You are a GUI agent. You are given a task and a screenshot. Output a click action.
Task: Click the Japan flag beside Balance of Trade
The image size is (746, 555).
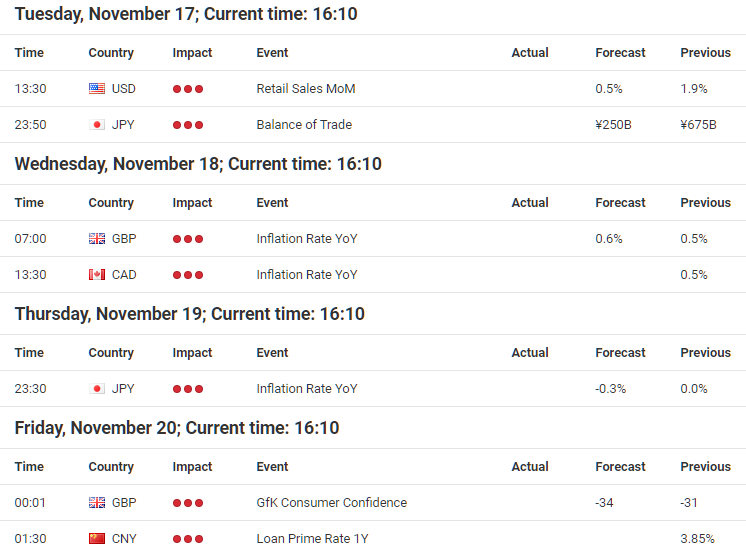(x=97, y=125)
